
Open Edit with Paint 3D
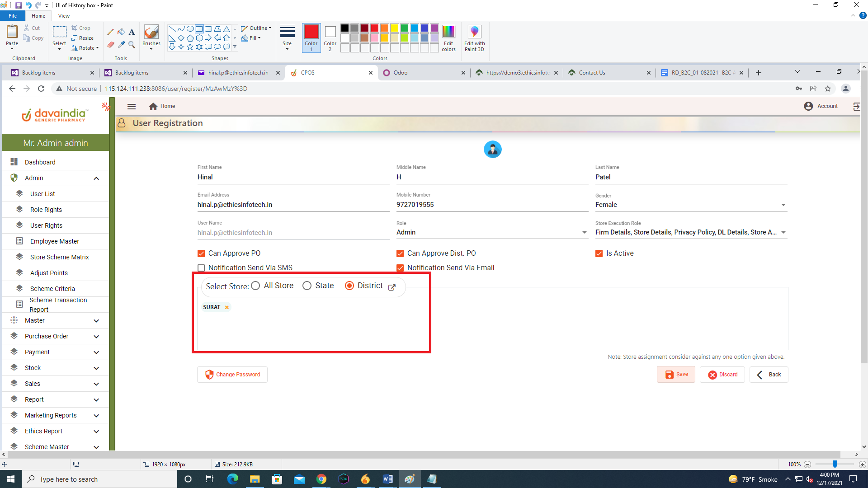[474, 38]
